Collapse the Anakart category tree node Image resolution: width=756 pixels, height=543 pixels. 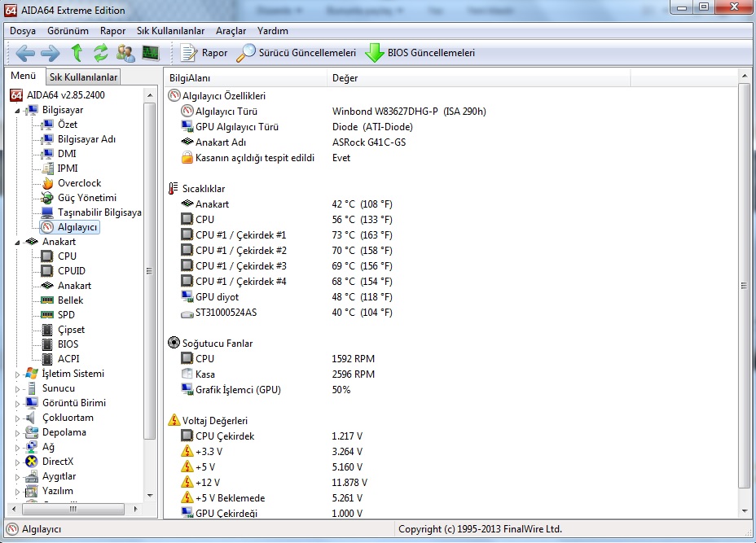pos(17,243)
